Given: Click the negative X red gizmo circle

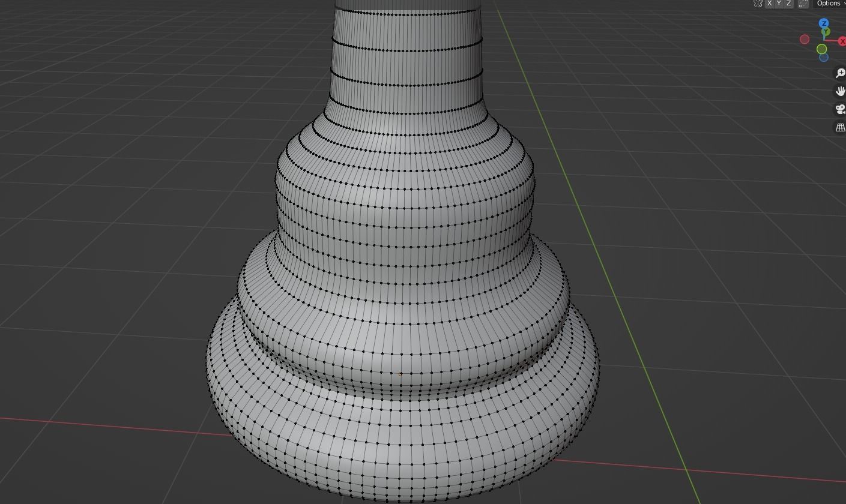Looking at the screenshot, I should point(805,40).
